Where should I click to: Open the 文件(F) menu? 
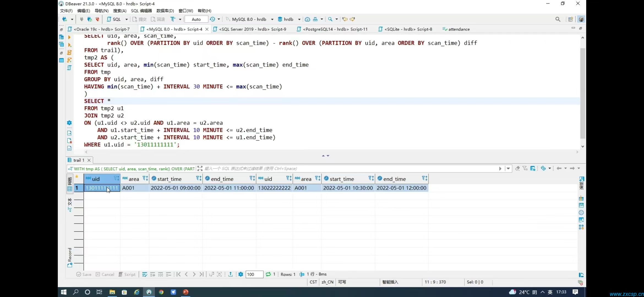(x=66, y=11)
